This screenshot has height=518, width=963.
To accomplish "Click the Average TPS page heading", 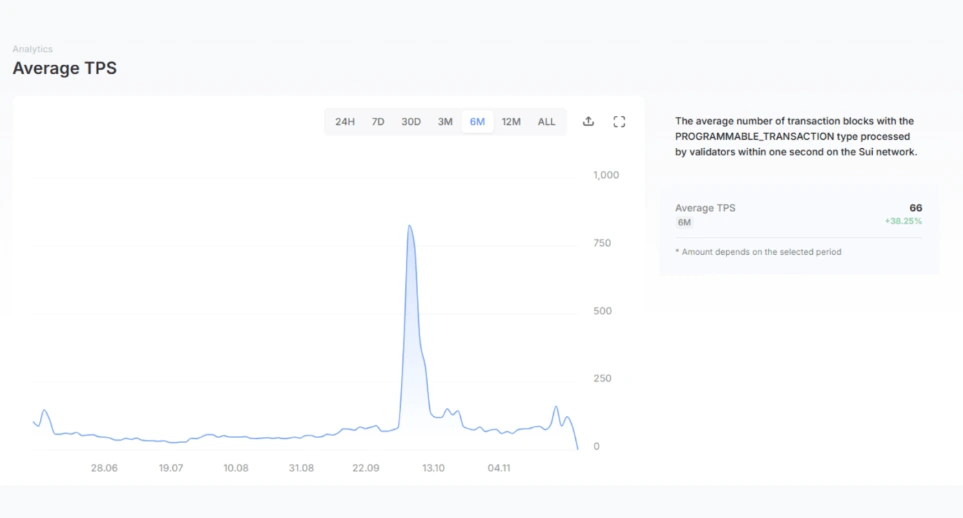I will click(x=64, y=68).
